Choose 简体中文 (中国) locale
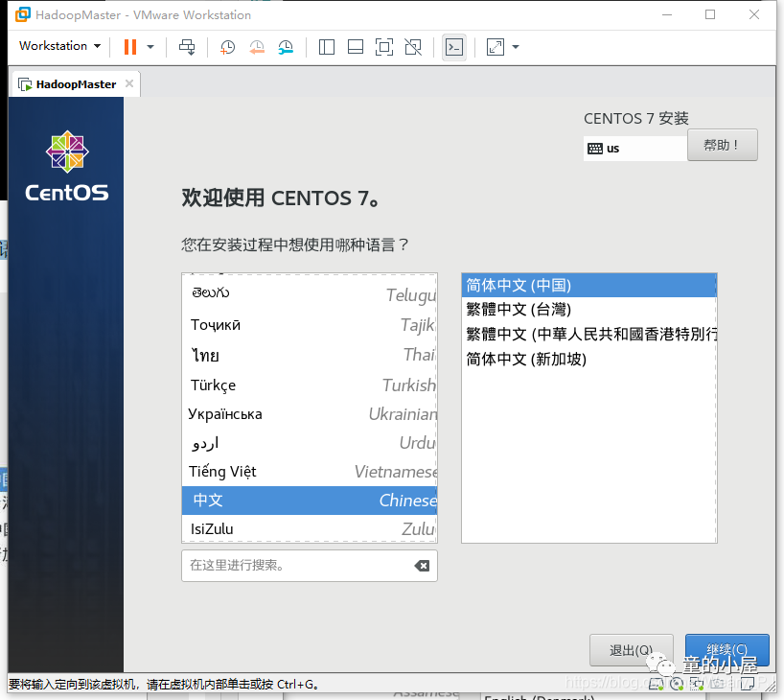Viewport: 784px width, 700px height. point(589,285)
